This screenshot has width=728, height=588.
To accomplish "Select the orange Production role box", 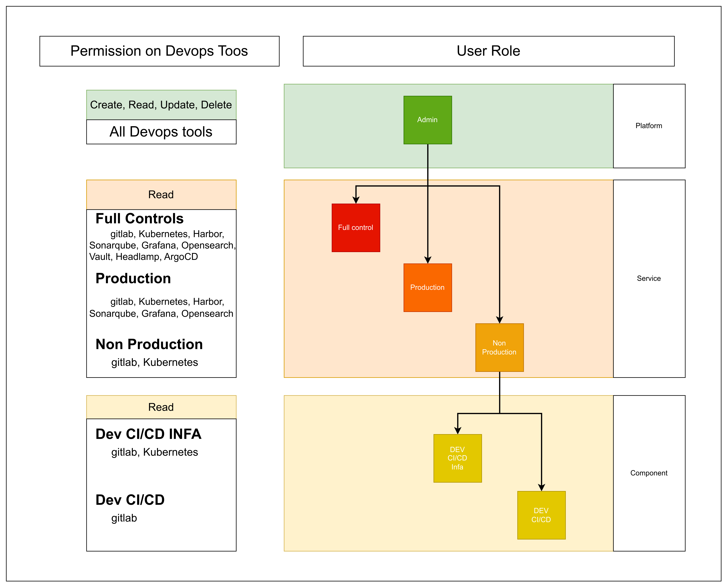I will [x=428, y=288].
